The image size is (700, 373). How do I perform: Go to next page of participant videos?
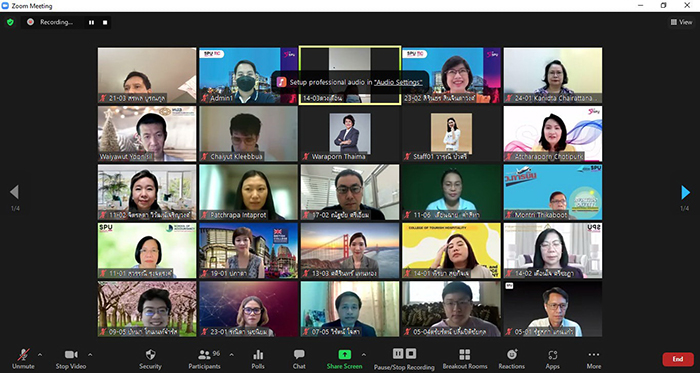pyautogui.click(x=685, y=192)
